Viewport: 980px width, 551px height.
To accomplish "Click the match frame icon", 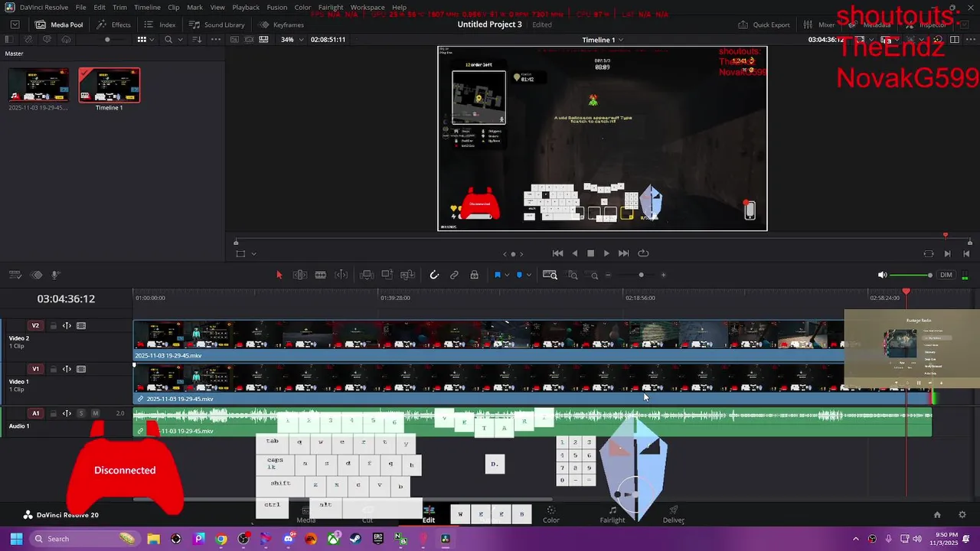I will pyautogui.click(x=929, y=253).
